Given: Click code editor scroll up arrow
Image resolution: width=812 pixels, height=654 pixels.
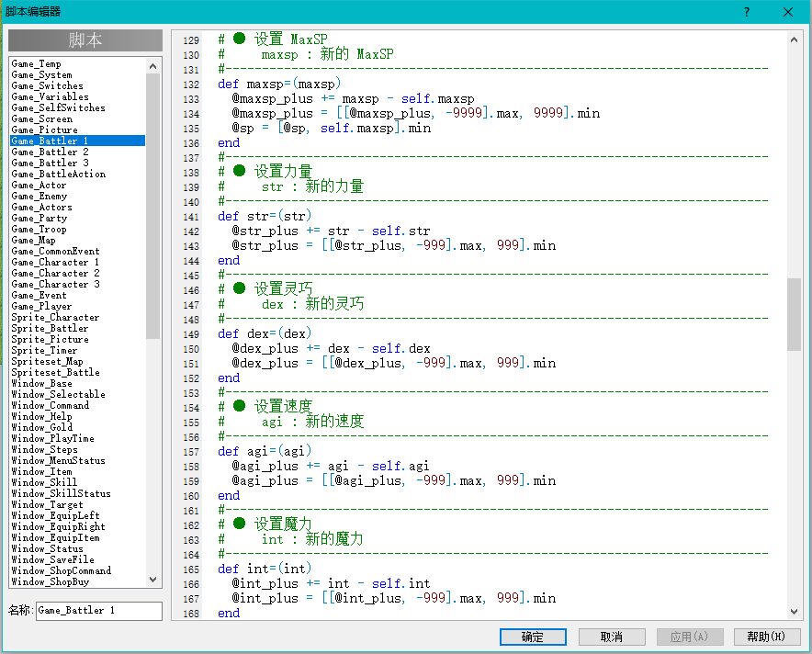Looking at the screenshot, I should tap(794, 39).
